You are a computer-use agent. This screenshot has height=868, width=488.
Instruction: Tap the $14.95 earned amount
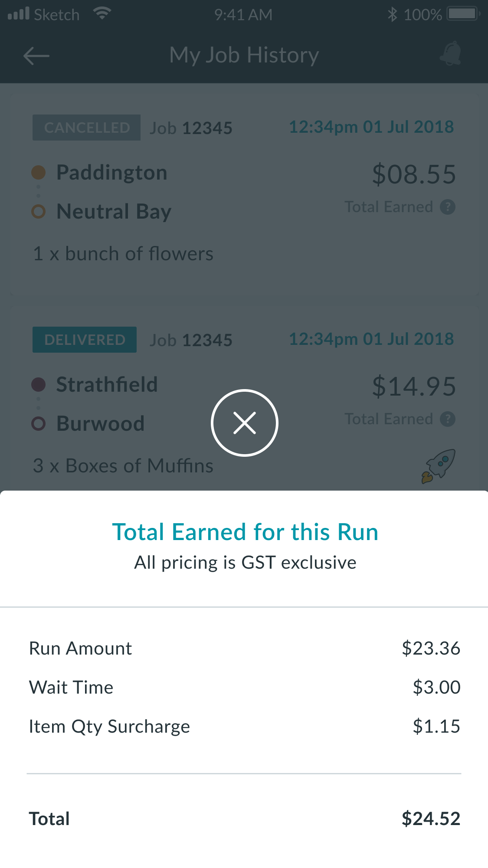click(x=414, y=387)
